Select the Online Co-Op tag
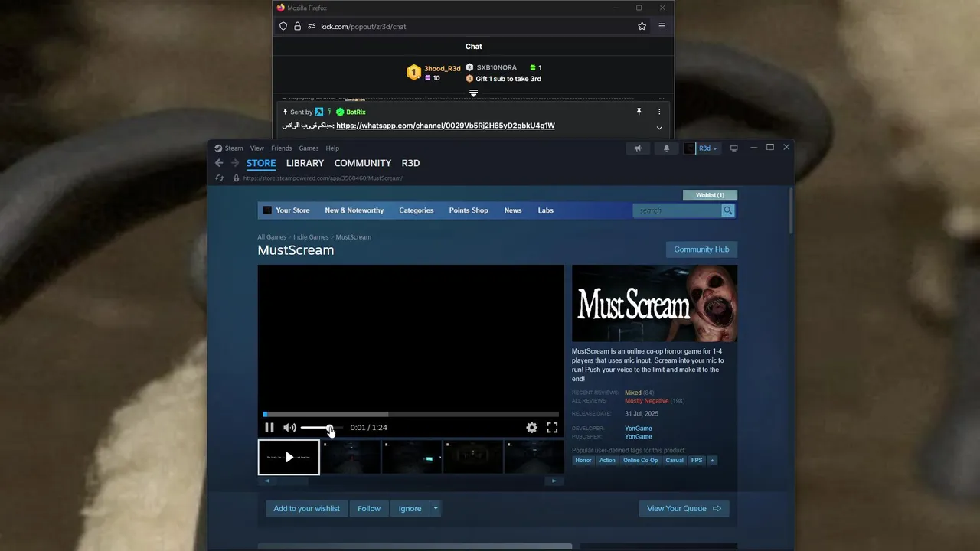This screenshot has height=551, width=980. click(640, 461)
